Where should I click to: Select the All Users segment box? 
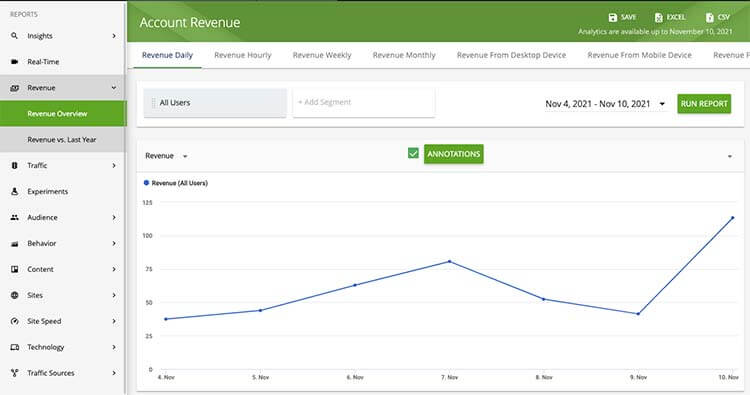[215, 102]
